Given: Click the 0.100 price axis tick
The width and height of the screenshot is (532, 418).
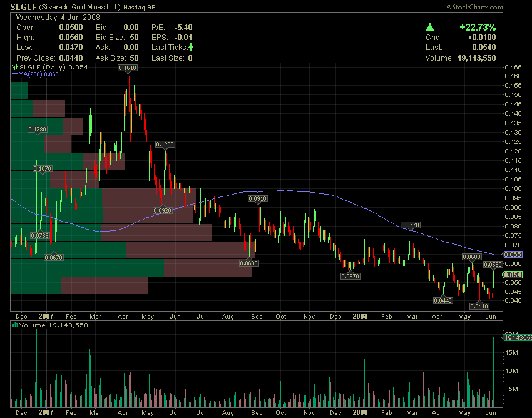Looking at the screenshot, I should 513,188.
